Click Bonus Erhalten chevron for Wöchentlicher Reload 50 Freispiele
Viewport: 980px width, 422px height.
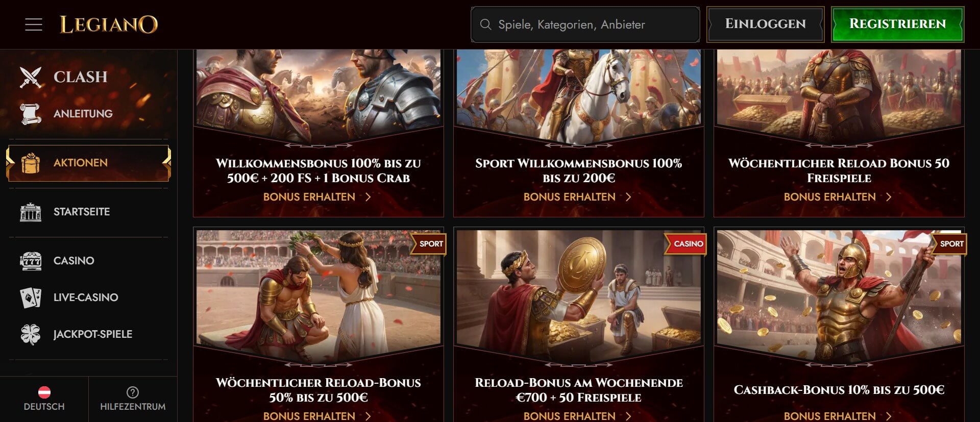point(889,197)
